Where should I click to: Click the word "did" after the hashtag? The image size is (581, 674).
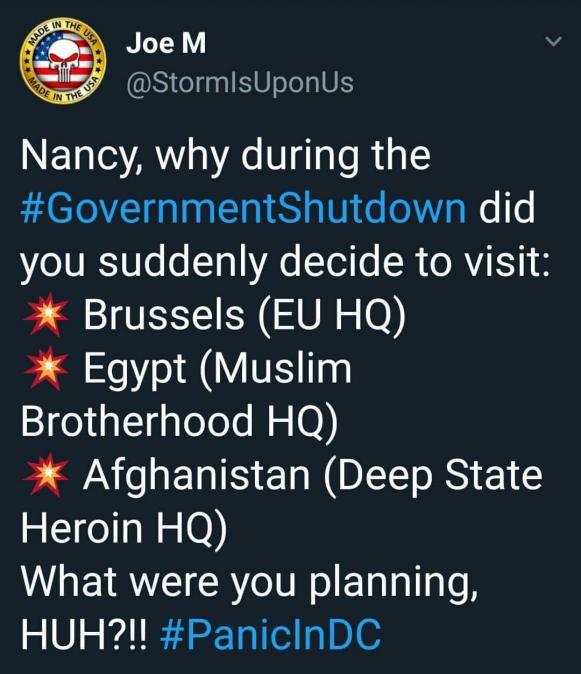(507, 208)
